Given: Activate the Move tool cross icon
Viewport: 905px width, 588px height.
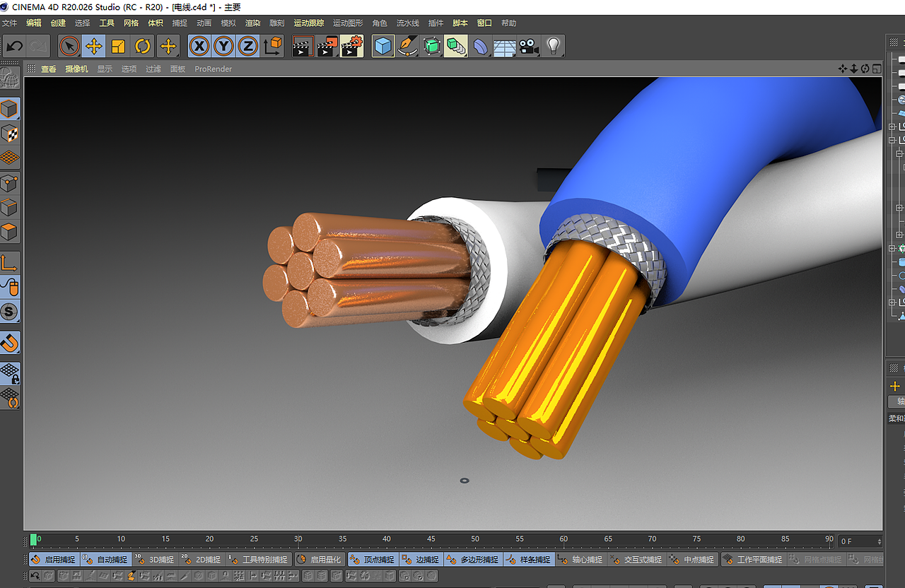Looking at the screenshot, I should tap(93, 47).
